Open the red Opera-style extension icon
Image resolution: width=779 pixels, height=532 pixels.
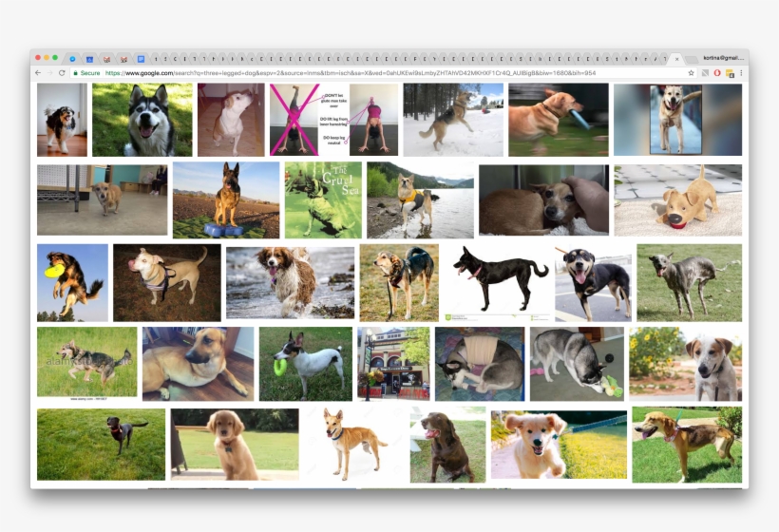tap(717, 73)
